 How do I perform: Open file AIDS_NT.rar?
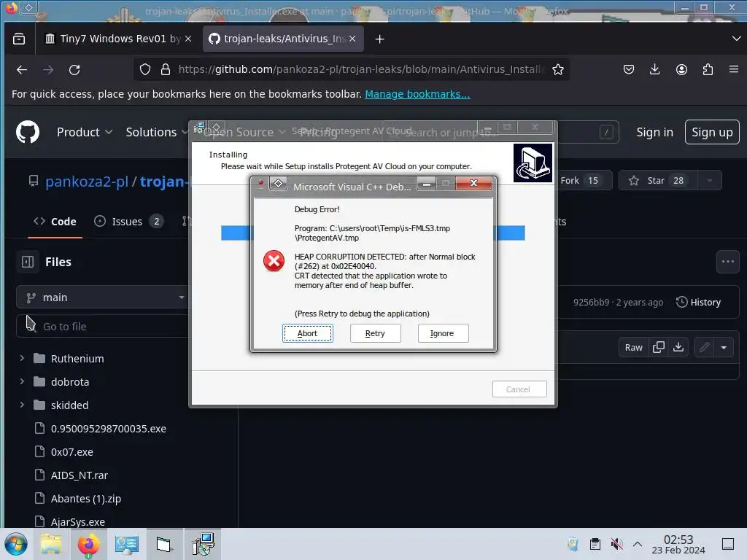[79, 475]
